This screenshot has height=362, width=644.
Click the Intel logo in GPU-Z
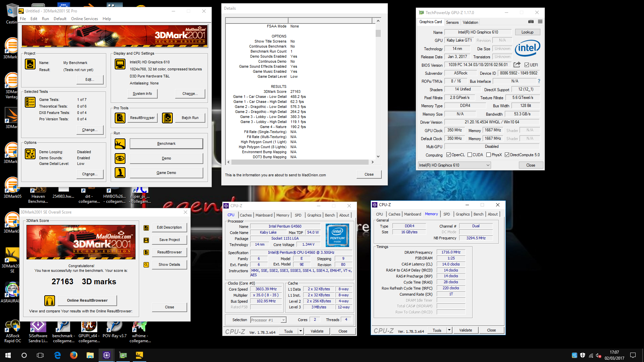coord(527,48)
